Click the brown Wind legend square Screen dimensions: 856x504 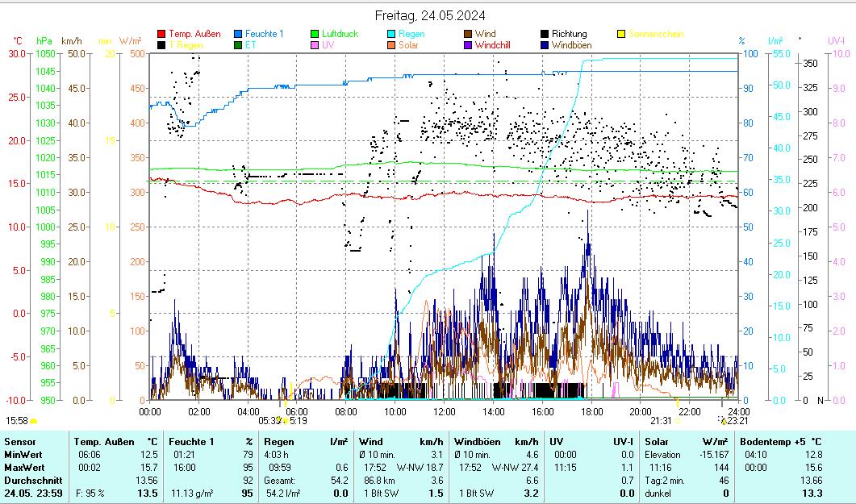click(468, 34)
